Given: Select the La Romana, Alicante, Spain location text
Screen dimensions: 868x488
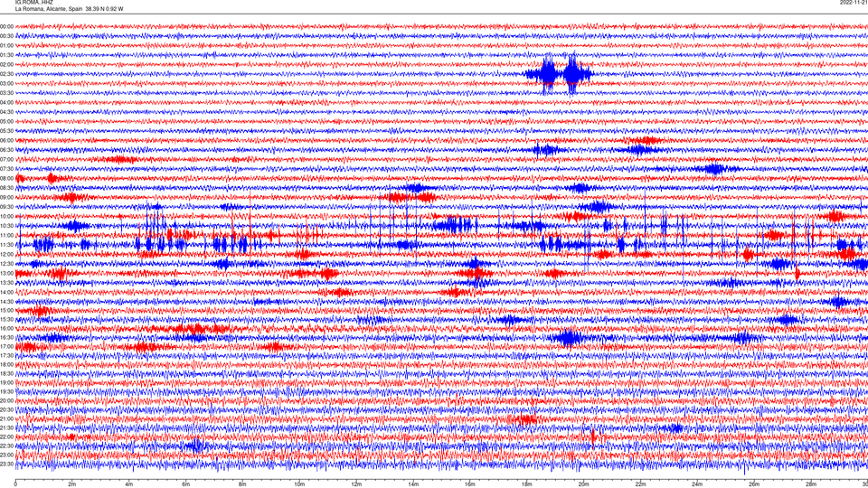Looking at the screenshot, I should click(49, 9).
